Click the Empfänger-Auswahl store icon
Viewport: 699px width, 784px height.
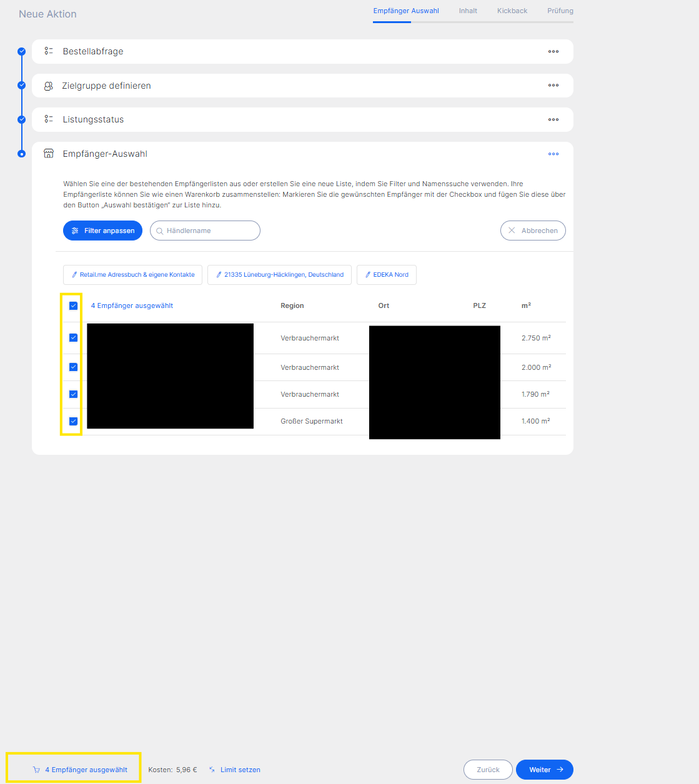[x=49, y=154]
